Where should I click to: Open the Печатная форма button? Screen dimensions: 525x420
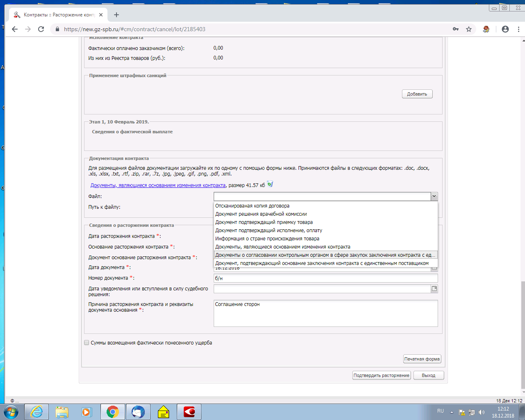click(422, 359)
